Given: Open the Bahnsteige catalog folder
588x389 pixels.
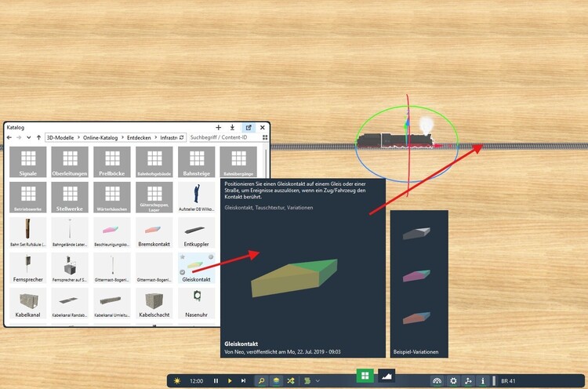Looking at the screenshot, I should pyautogui.click(x=197, y=162).
